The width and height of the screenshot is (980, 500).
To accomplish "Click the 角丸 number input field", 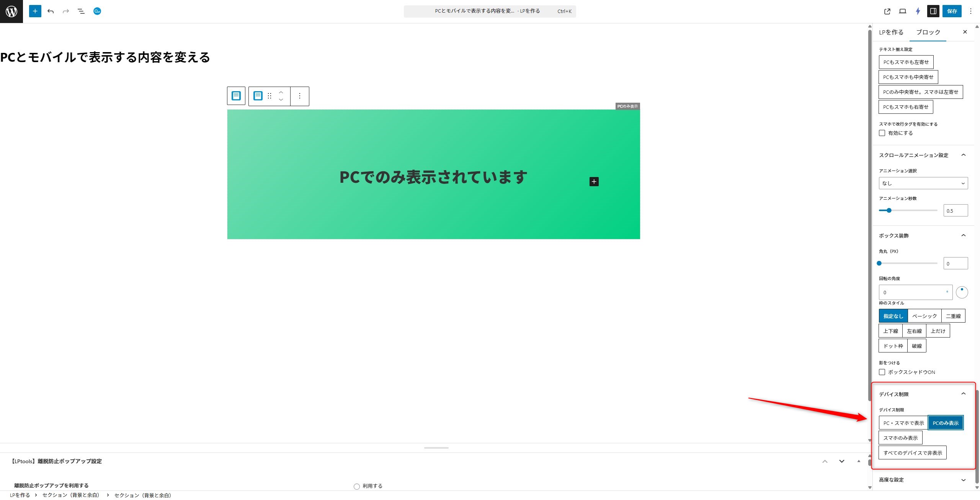I will coord(955,264).
